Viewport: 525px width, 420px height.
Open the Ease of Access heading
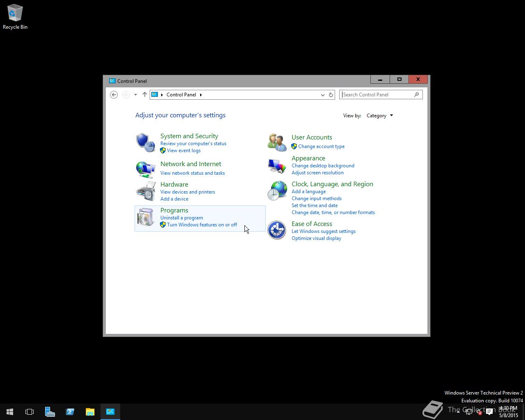click(312, 224)
